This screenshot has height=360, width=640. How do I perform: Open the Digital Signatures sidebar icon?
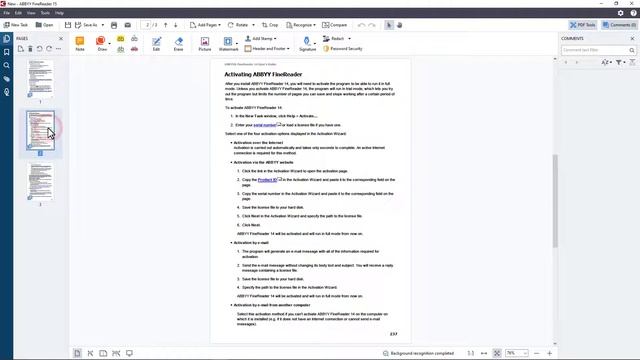(7, 92)
